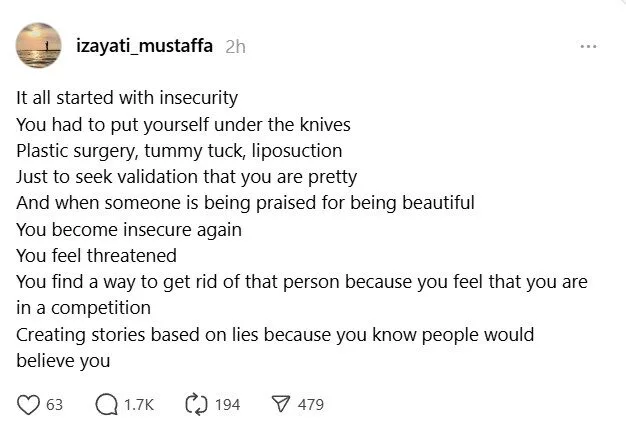This screenshot has height=422, width=626.
Task: Click the "in a competition" text line
Action: 83,308
